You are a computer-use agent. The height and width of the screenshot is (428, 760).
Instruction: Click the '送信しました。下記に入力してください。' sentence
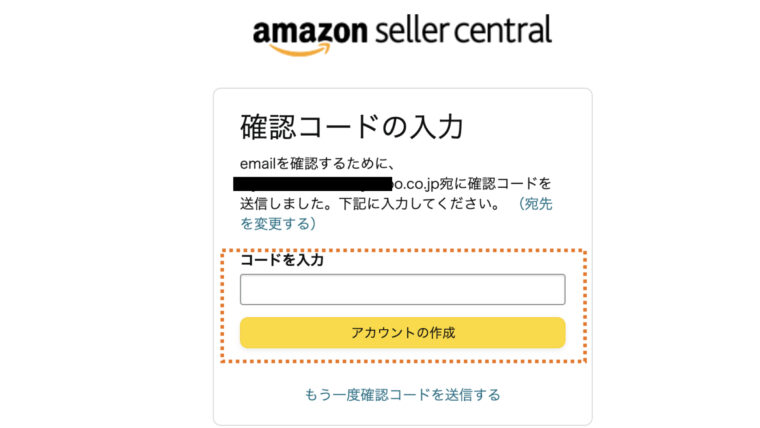pyautogui.click(x=369, y=204)
